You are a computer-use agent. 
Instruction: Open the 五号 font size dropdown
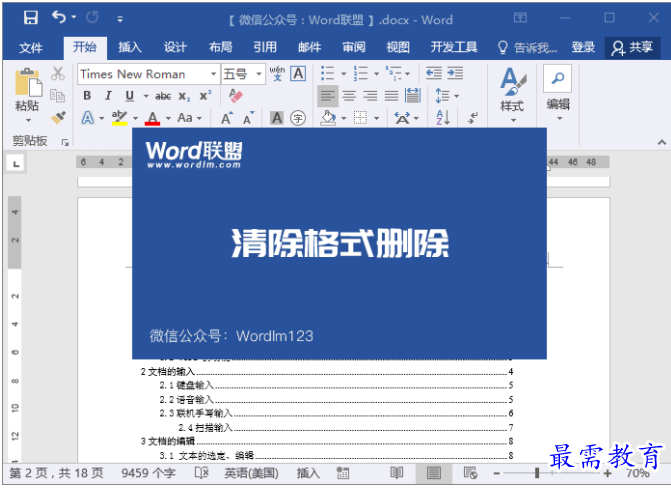[258, 74]
